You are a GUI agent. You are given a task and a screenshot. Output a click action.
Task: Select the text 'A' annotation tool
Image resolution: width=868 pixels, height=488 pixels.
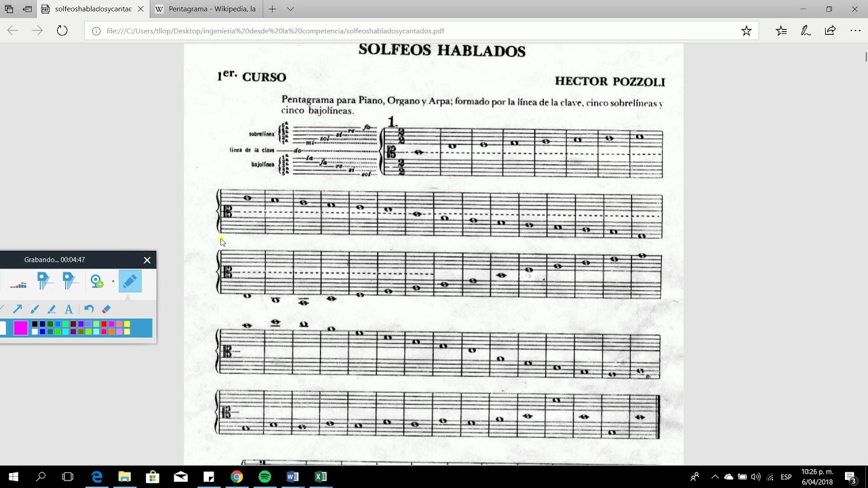pyautogui.click(x=68, y=309)
